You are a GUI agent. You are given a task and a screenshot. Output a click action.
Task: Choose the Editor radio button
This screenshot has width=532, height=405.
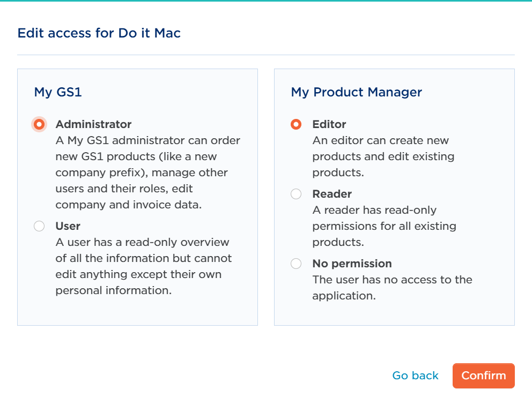296,124
